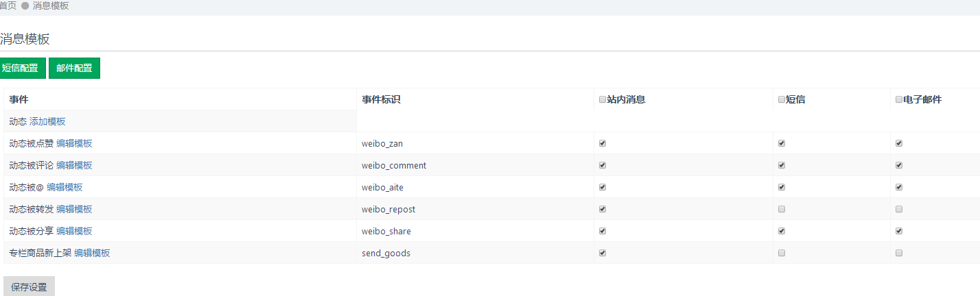Edit template for 动态被@
Image resolution: width=980 pixels, height=296 pixels.
pos(65,187)
